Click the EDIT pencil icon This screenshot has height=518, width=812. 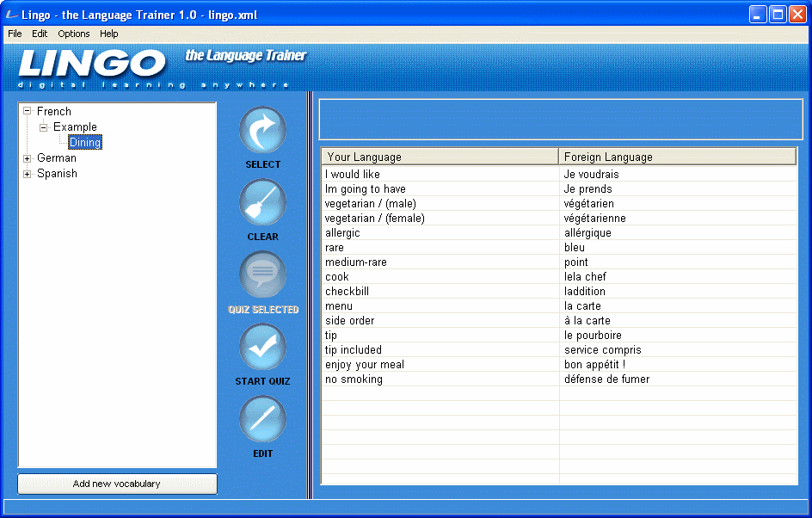click(262, 419)
